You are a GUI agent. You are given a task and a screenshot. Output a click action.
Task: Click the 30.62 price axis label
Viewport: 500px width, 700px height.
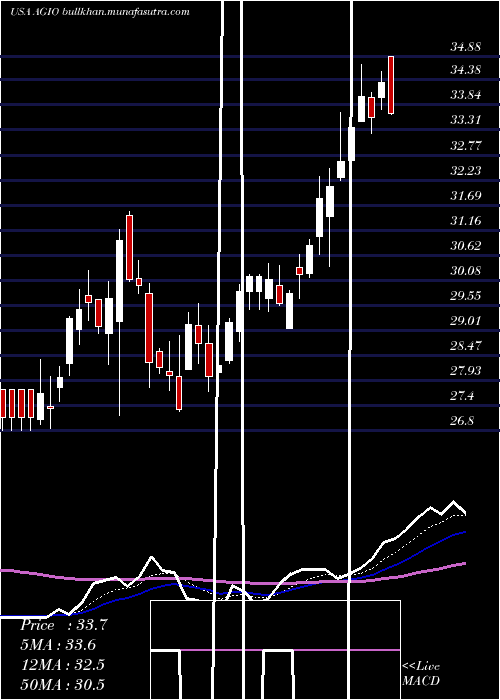tap(466, 246)
